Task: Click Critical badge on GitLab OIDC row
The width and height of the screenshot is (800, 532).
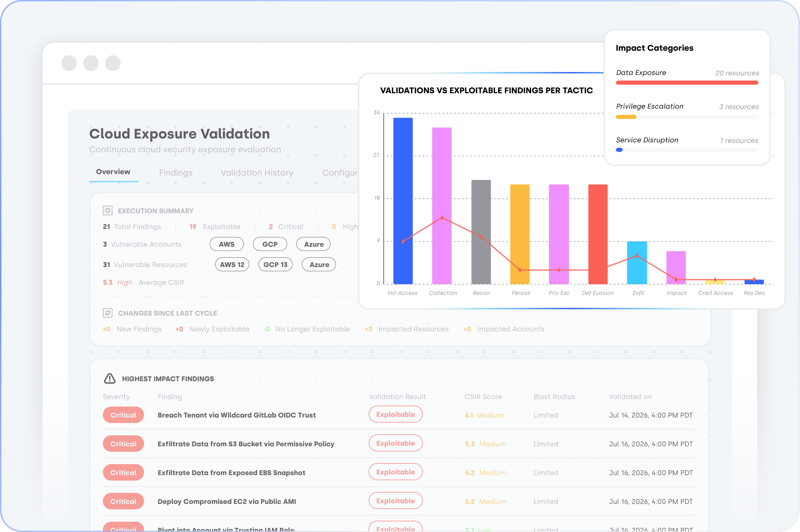Action: click(x=123, y=415)
